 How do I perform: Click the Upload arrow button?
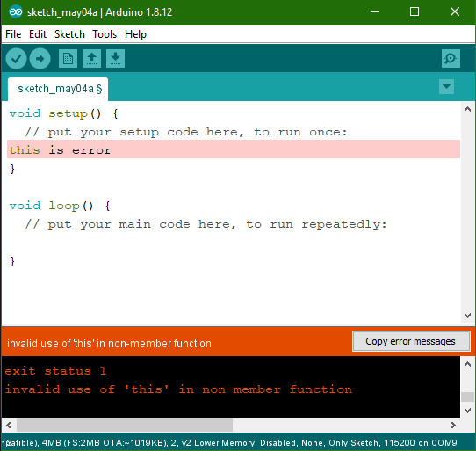pyautogui.click(x=40, y=58)
